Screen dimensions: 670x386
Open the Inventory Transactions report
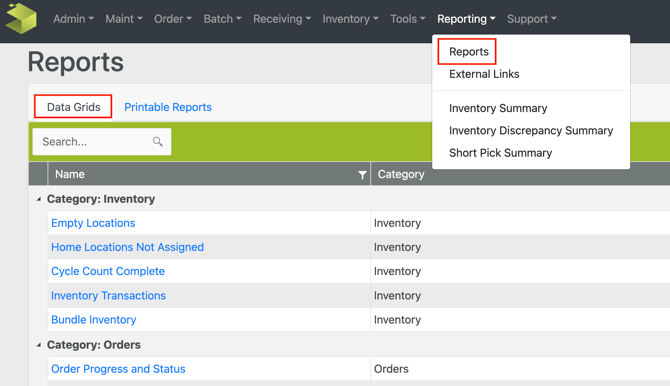108,295
